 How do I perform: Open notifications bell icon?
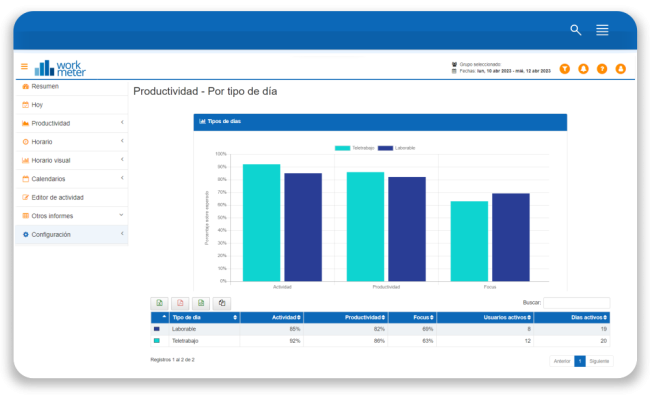[583, 69]
